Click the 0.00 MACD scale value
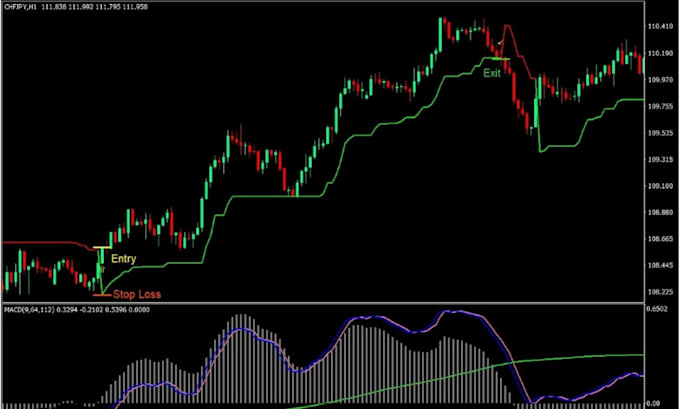The image size is (680, 409). point(654,403)
